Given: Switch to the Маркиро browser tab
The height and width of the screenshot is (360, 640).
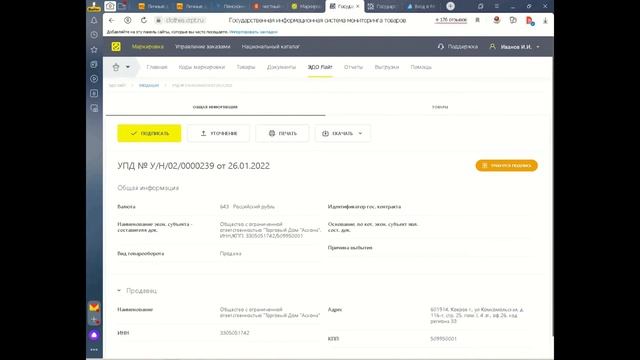Looking at the screenshot, I should click(306, 6).
